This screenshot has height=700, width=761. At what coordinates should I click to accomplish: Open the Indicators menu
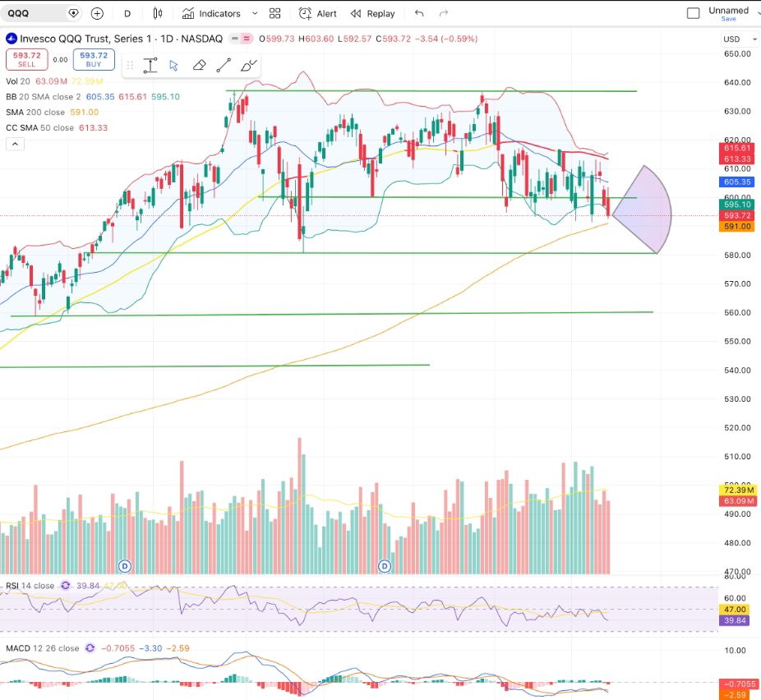tap(211, 13)
